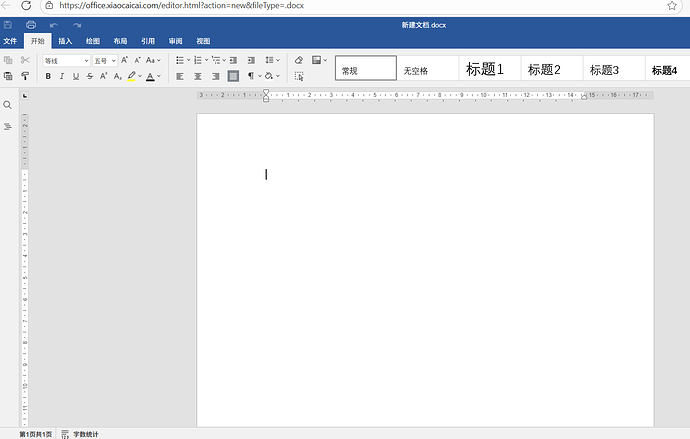The width and height of the screenshot is (690, 439).
Task: Toggle Bold formatting
Action: 48,76
